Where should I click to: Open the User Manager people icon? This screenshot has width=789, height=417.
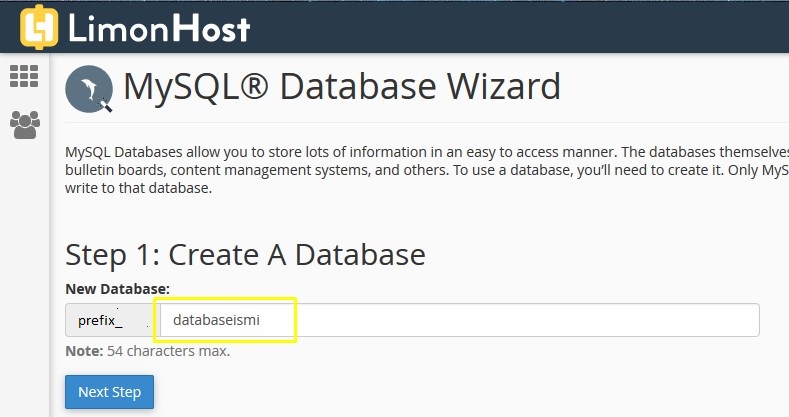click(25, 125)
